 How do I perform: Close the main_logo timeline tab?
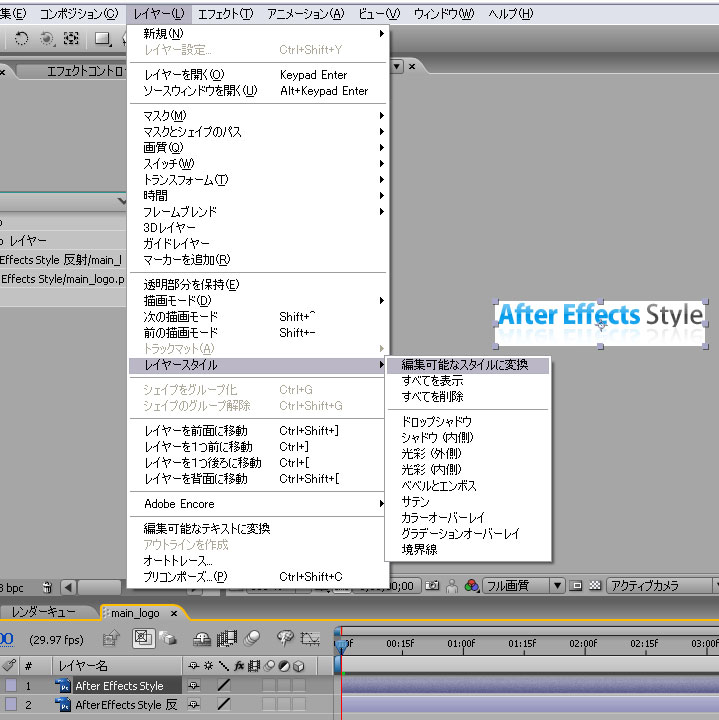pos(174,613)
